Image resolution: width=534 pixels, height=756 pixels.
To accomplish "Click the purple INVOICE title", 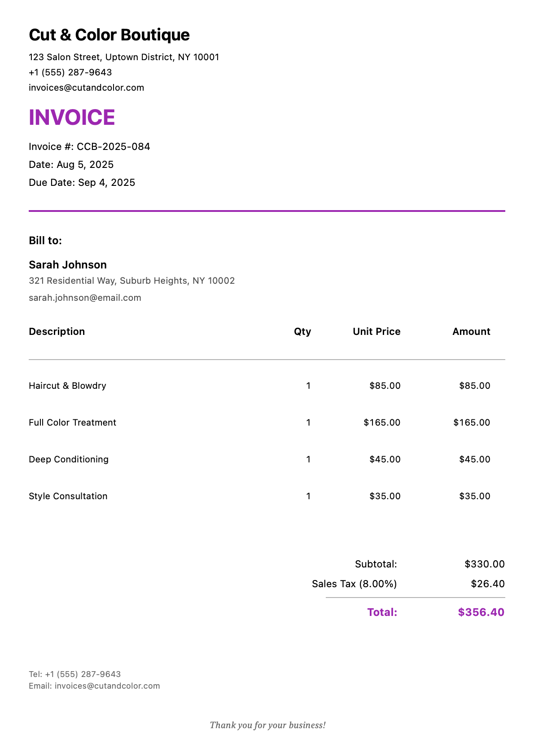I will click(x=72, y=117).
